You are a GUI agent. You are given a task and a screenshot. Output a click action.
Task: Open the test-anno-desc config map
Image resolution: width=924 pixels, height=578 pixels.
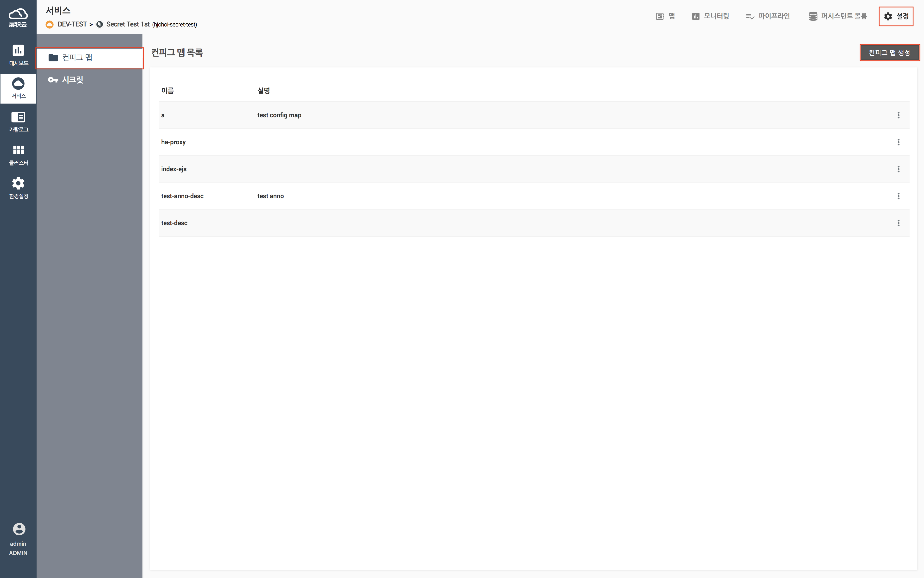point(182,196)
